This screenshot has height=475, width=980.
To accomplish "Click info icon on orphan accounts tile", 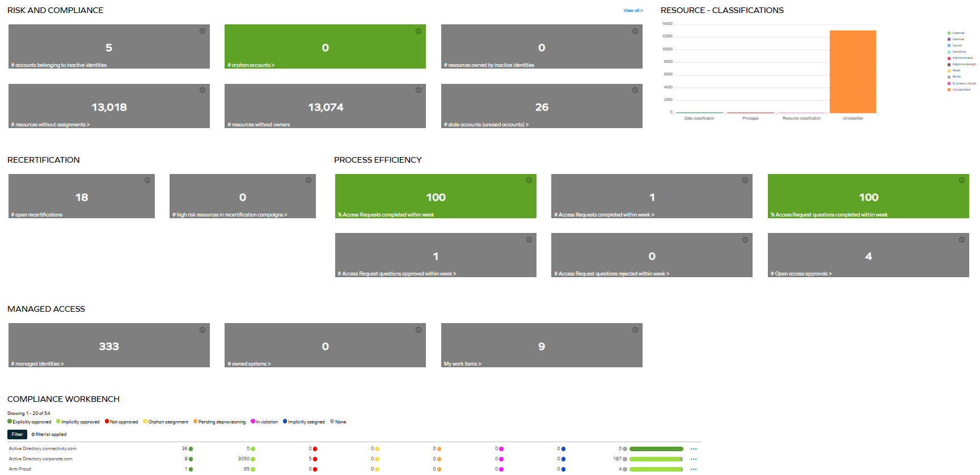I will tap(419, 31).
